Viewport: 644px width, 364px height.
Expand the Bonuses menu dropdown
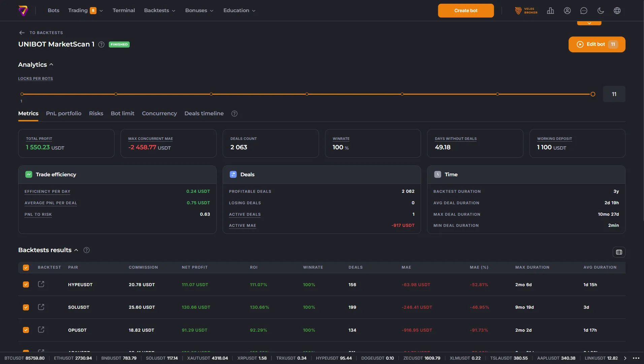click(199, 10)
